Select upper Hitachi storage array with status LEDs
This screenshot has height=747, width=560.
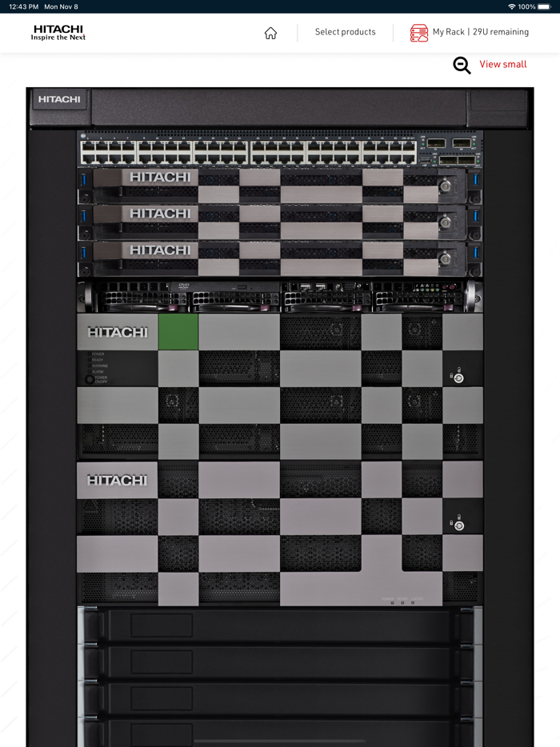click(x=280, y=386)
